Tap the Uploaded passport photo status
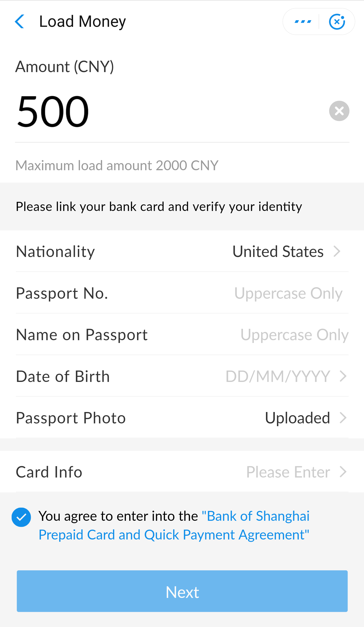 [297, 418]
